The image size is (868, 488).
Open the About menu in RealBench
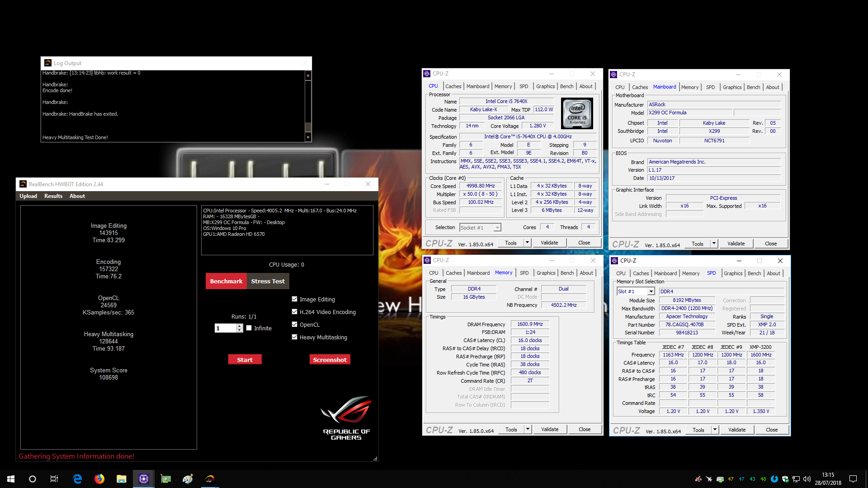[77, 196]
